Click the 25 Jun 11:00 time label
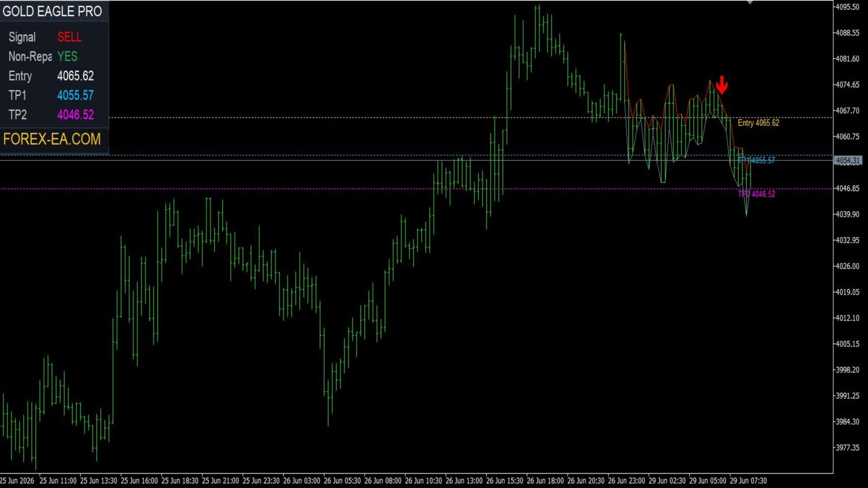868x488 pixels. pyautogui.click(x=58, y=480)
